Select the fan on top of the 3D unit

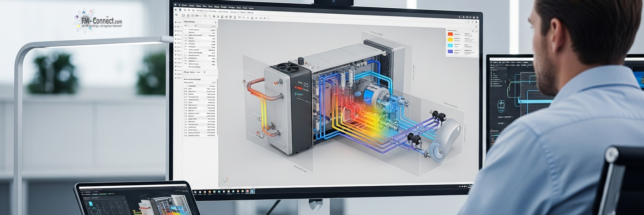click(x=288, y=68)
